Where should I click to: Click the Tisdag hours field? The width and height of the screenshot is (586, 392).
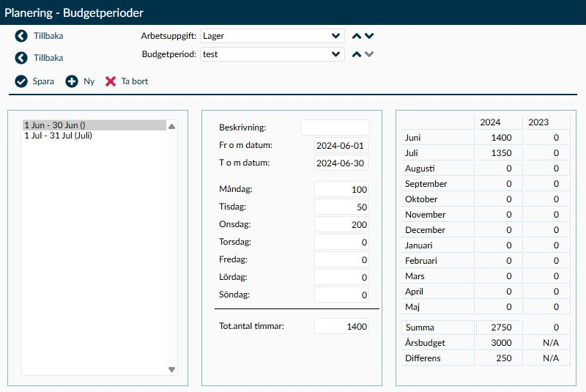[x=341, y=207]
